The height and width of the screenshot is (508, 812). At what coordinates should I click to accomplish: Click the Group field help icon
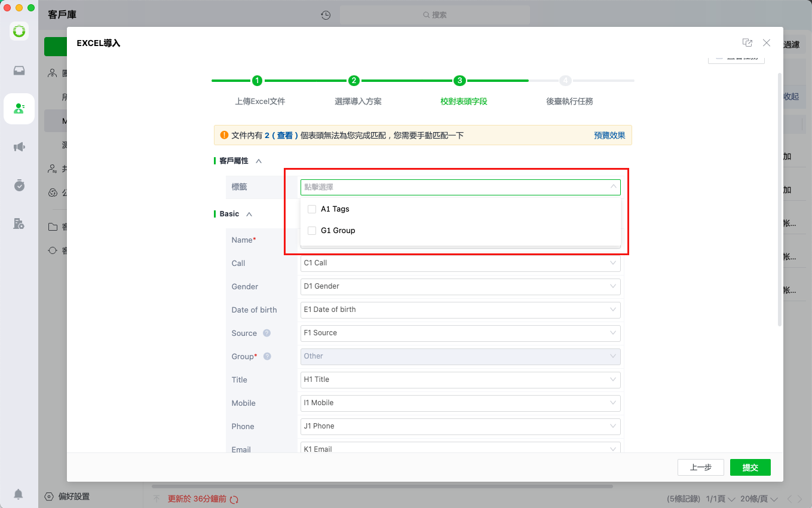pos(267,356)
